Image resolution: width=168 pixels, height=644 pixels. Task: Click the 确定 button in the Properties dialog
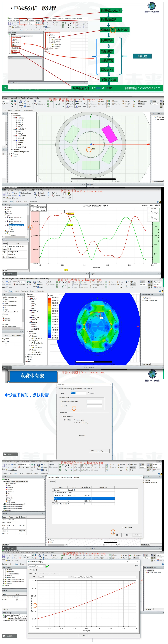[117, 535]
